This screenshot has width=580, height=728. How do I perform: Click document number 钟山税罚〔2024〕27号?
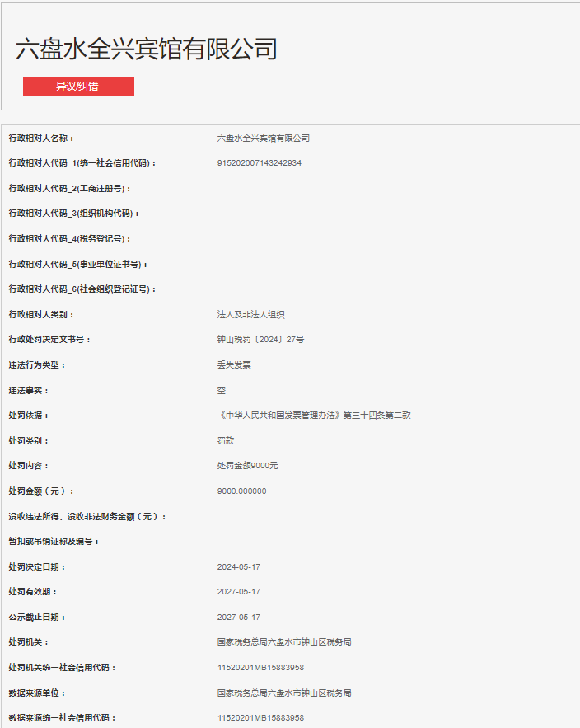(x=261, y=340)
